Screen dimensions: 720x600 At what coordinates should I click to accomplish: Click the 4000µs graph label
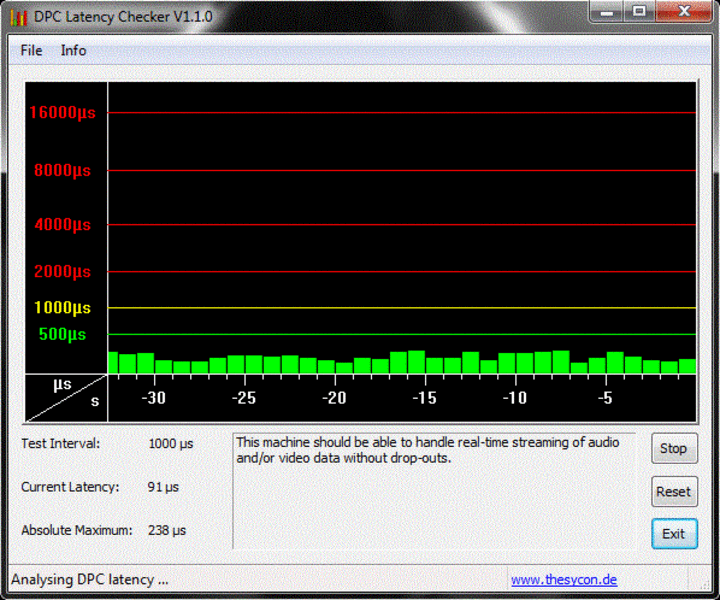(62, 225)
